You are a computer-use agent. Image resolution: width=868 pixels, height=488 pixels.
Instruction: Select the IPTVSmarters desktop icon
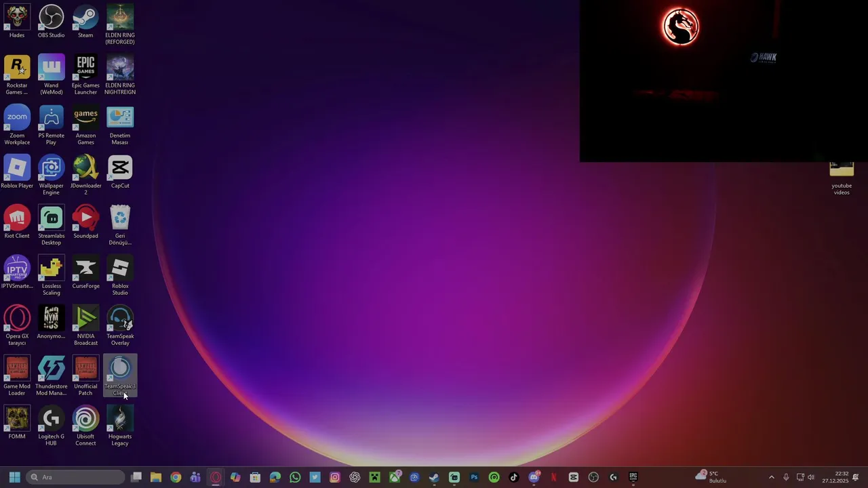pyautogui.click(x=17, y=272)
